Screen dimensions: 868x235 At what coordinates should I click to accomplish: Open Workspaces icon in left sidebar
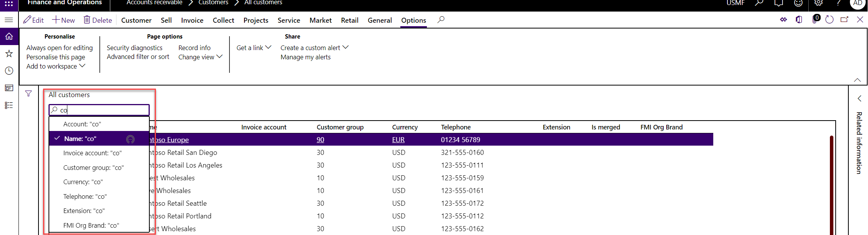tap(9, 88)
